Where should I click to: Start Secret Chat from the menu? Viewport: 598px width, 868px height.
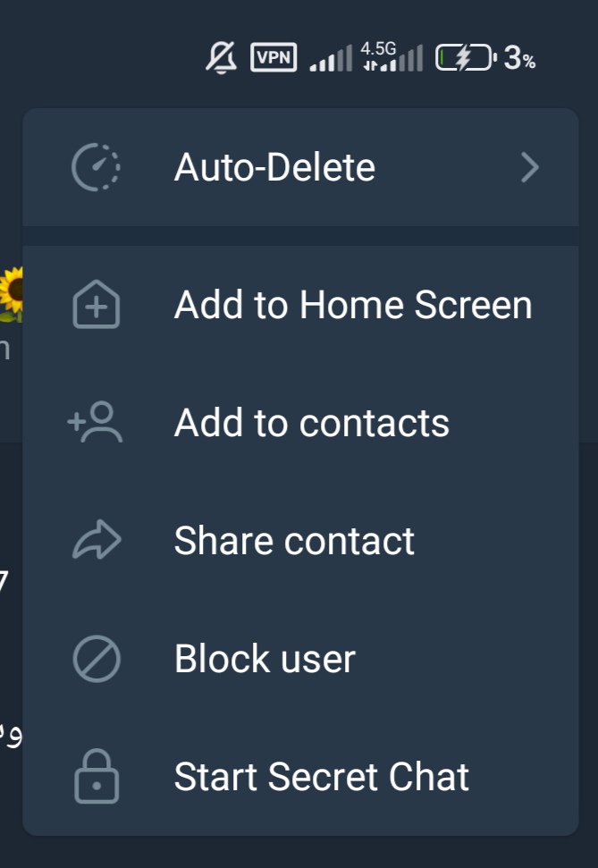321,776
